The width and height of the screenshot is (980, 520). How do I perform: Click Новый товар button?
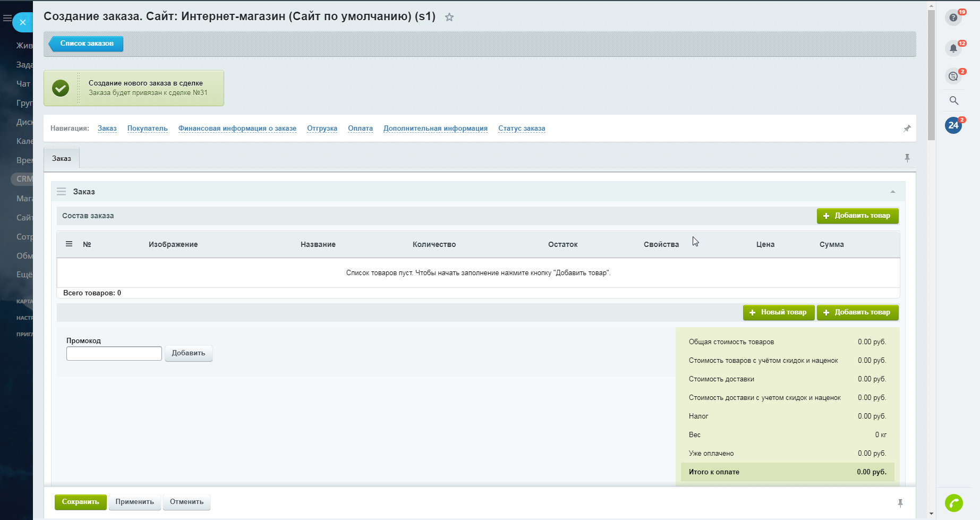pos(778,312)
